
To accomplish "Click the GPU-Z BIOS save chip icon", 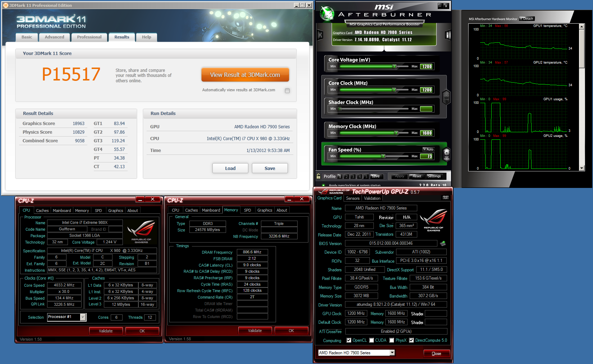I will tap(443, 243).
